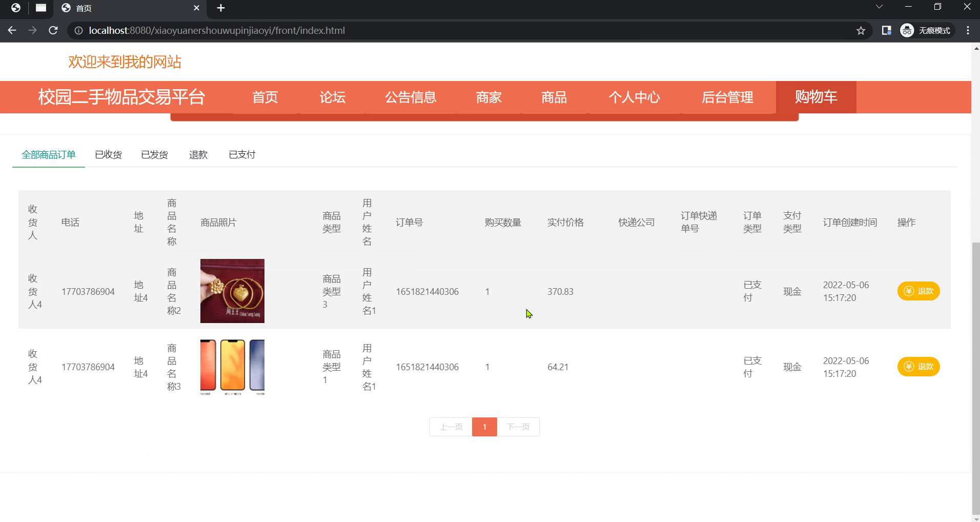Click the 下一页 pagination button

518,427
